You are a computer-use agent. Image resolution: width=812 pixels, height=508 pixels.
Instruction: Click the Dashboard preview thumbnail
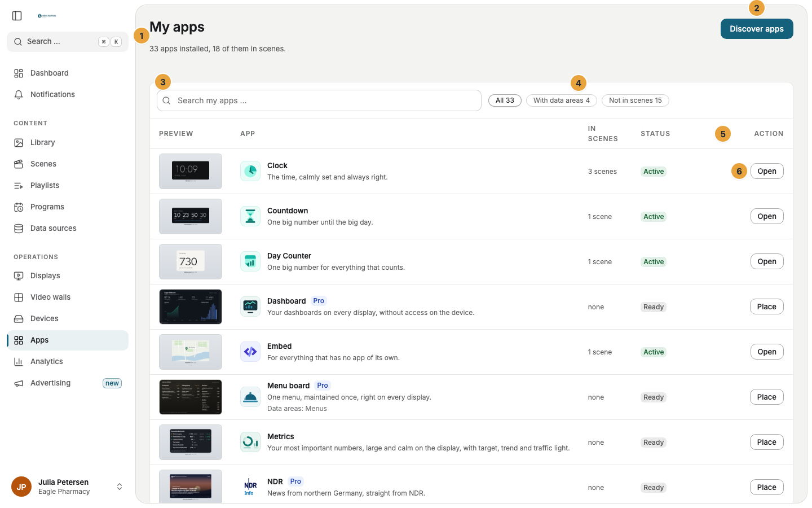(x=191, y=306)
